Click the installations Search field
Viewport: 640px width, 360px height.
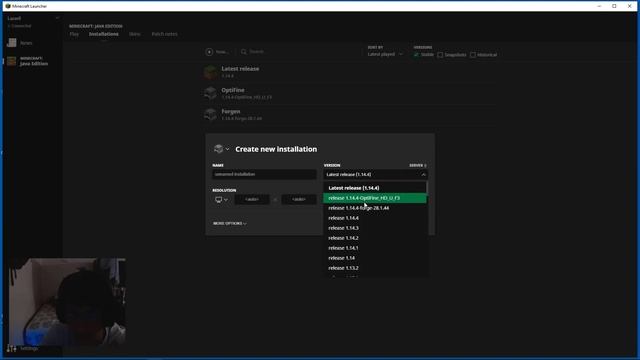coord(257,52)
